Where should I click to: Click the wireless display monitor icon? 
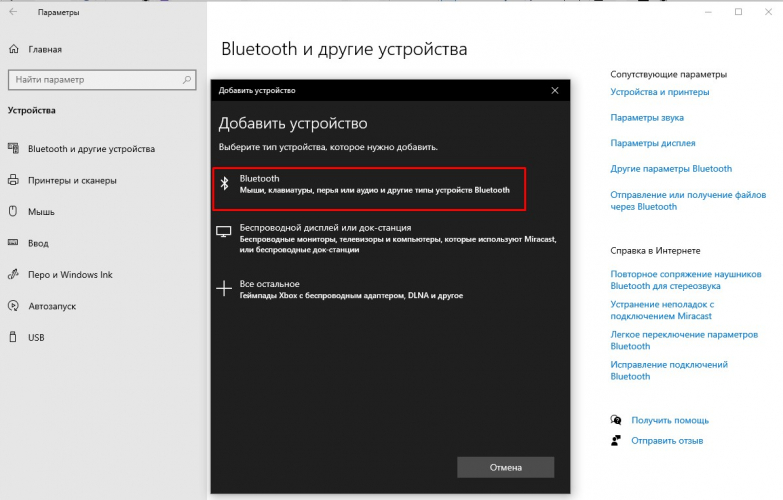(224, 233)
